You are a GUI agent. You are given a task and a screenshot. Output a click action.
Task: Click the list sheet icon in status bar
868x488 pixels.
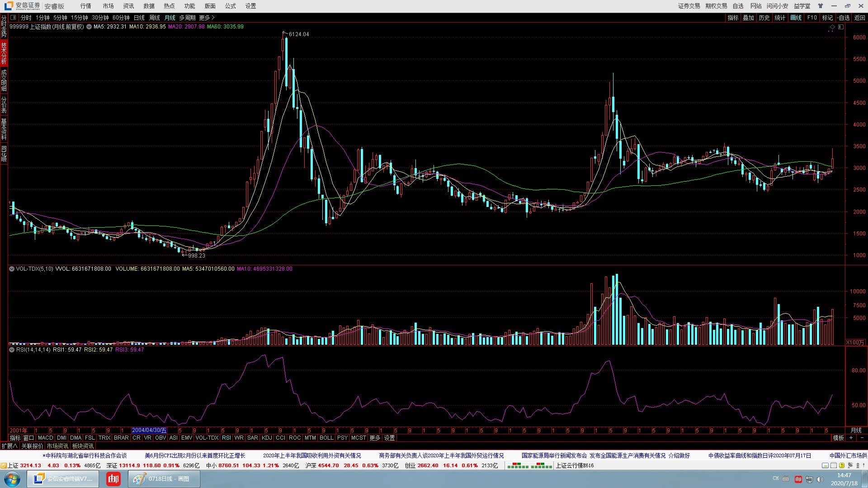pos(834,465)
